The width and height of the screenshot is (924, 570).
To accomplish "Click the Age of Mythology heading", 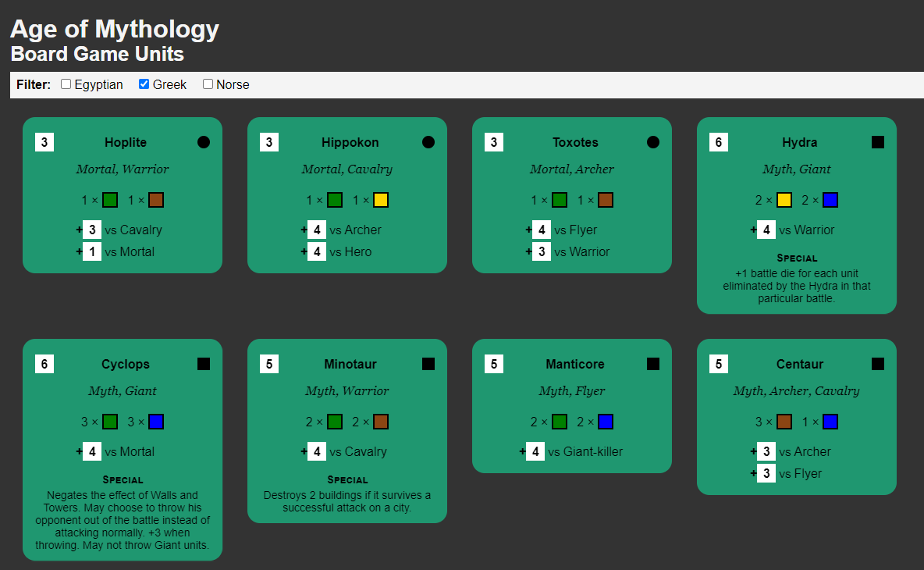I will pos(113,29).
